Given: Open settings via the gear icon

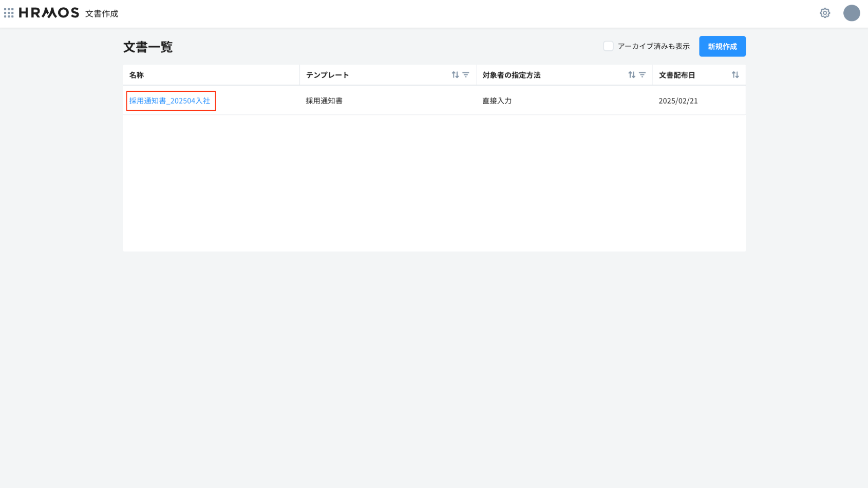Looking at the screenshot, I should click(x=825, y=13).
